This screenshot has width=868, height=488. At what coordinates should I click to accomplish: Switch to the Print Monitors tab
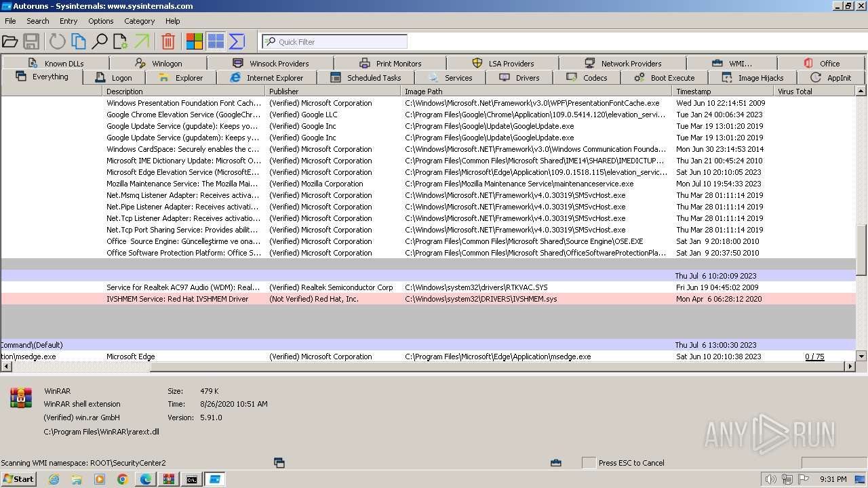coord(390,63)
